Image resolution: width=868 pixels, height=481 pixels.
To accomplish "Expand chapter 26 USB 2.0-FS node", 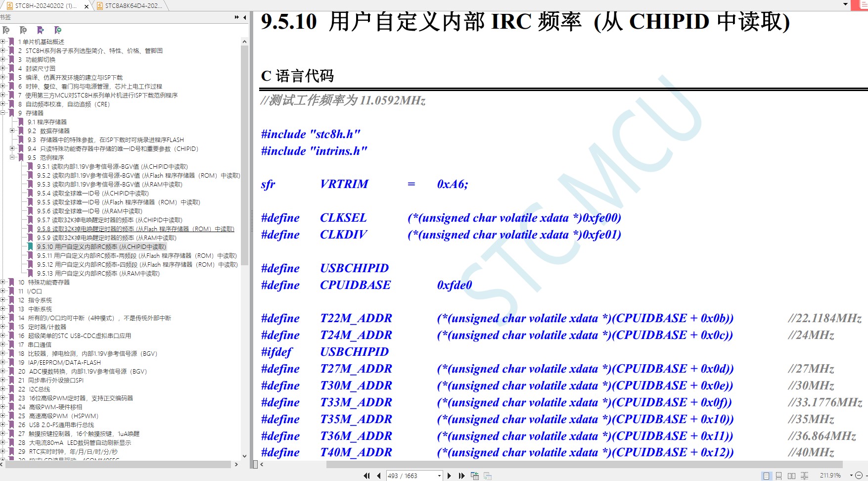I will (x=3, y=425).
